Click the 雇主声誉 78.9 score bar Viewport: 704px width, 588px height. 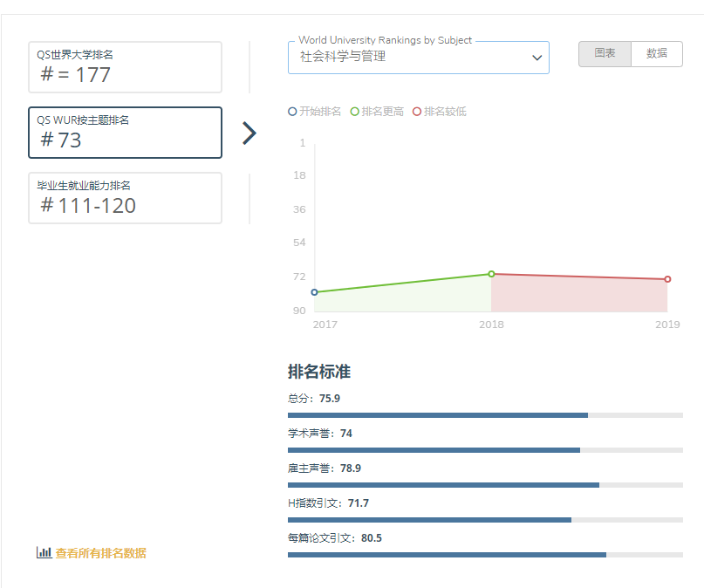point(484,485)
